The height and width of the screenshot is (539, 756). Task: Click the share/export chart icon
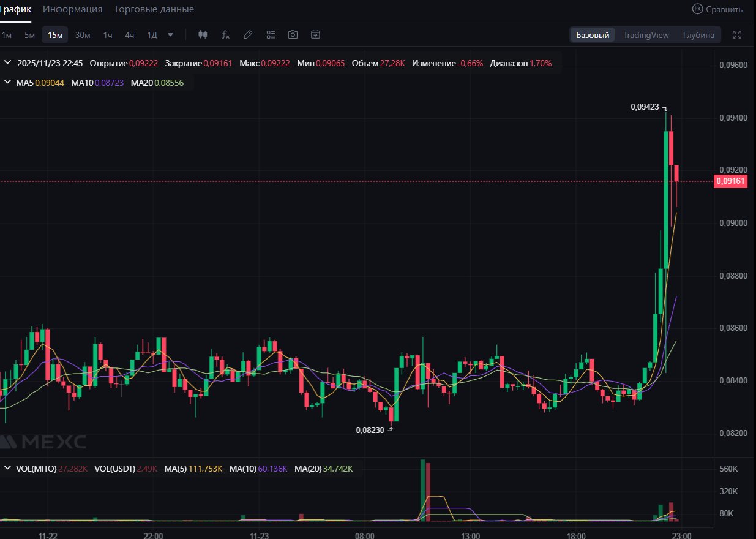(315, 35)
